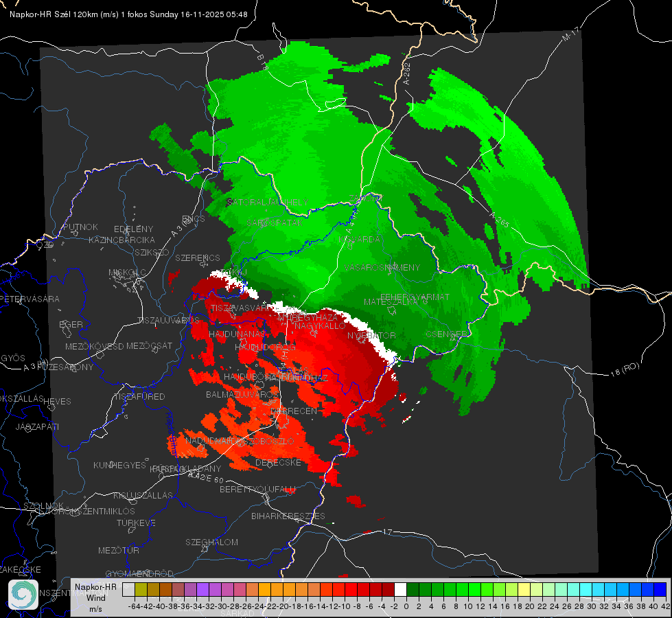672x618 pixels.
Task: Click the radar title timestamp text at top
Action: point(128,14)
